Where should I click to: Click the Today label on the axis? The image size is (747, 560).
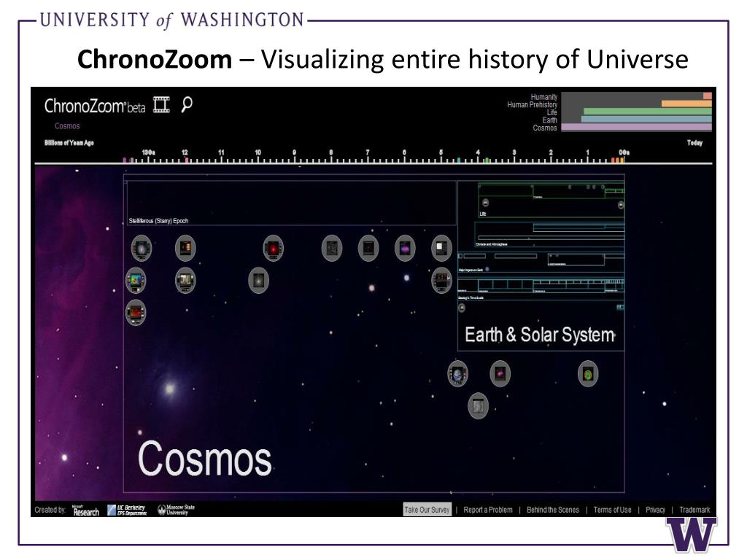click(694, 142)
